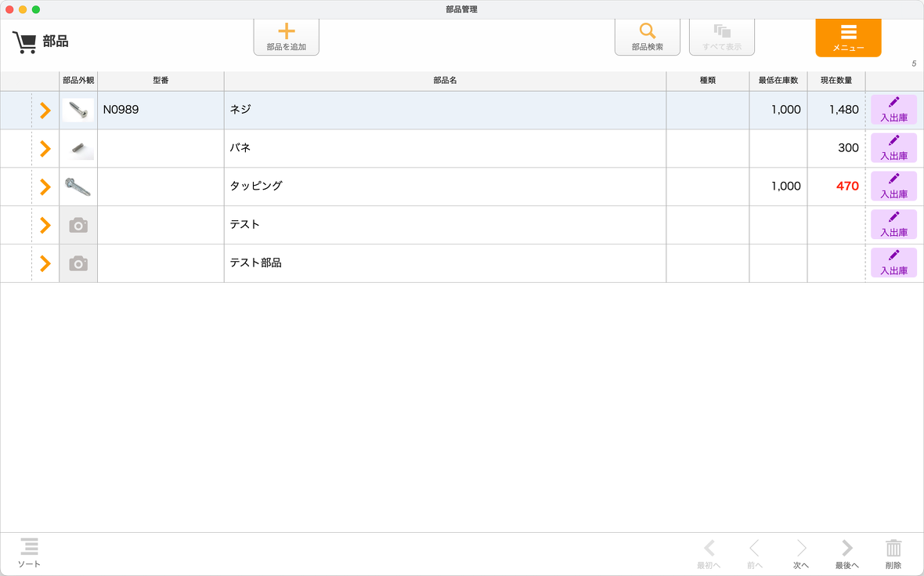Click 入出庫 button for タッピング row
This screenshot has width=924, height=576.
pyautogui.click(x=893, y=187)
